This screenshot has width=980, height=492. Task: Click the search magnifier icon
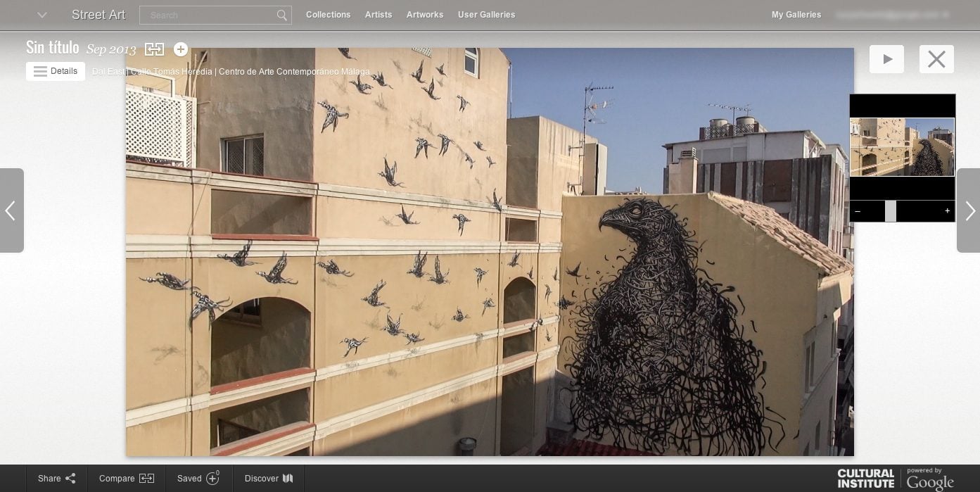click(281, 15)
